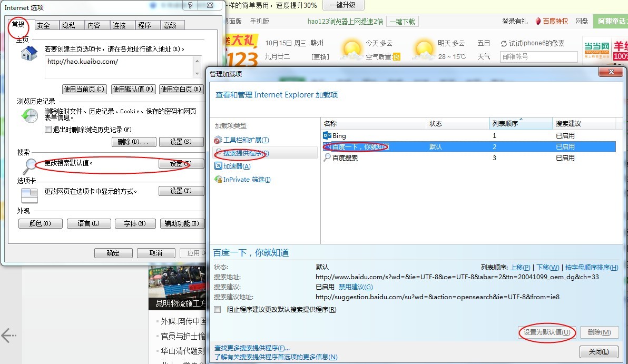Click the 设置为默认值(U) button

pyautogui.click(x=547, y=332)
